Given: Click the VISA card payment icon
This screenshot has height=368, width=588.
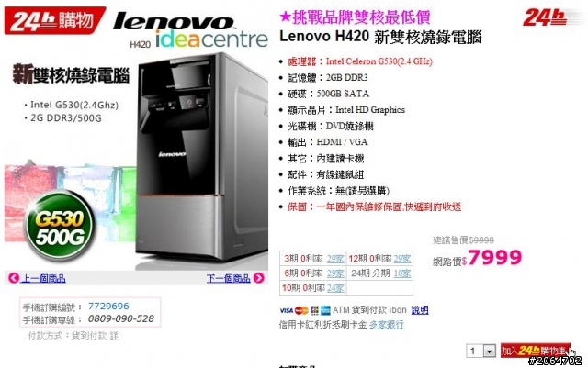Looking at the screenshot, I should [286, 310].
